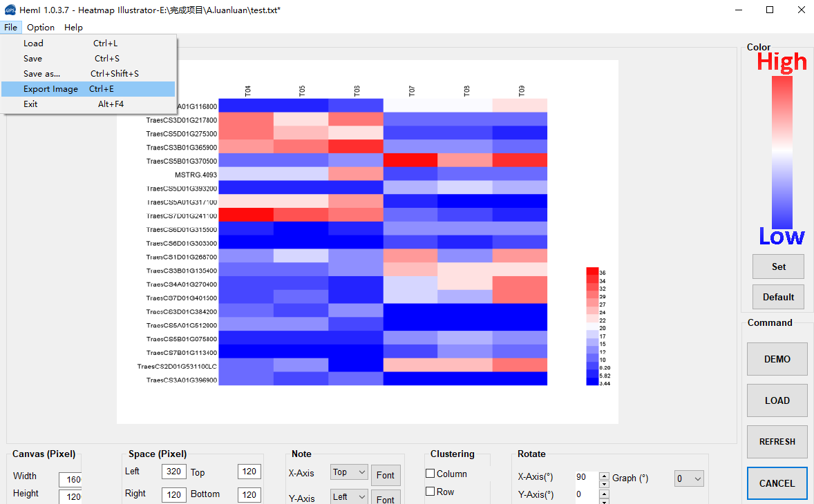The width and height of the screenshot is (814, 504).
Task: Expand Graph rotation angle dropdown
Action: pyautogui.click(x=689, y=478)
